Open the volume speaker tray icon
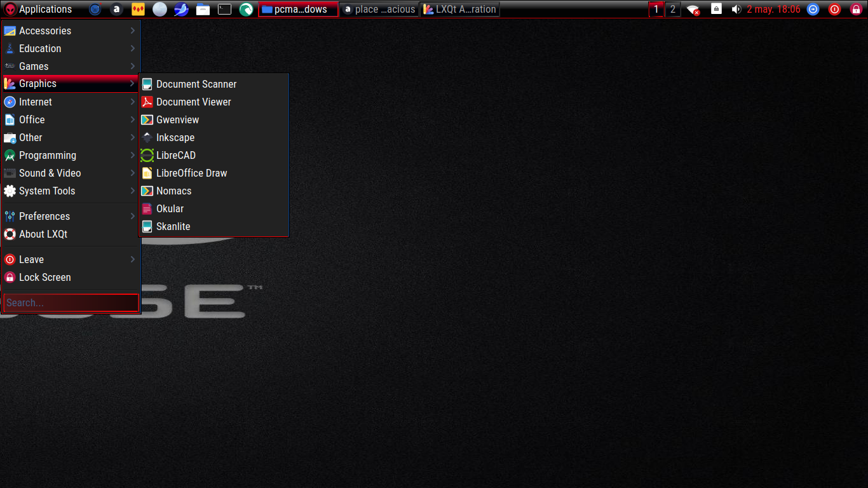The height and width of the screenshot is (488, 868). tap(736, 10)
